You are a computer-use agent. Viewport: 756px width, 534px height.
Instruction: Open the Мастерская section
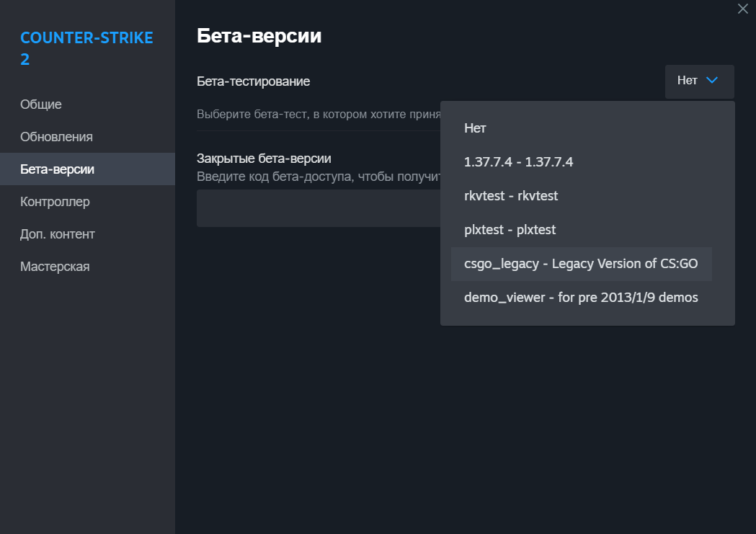87,267
